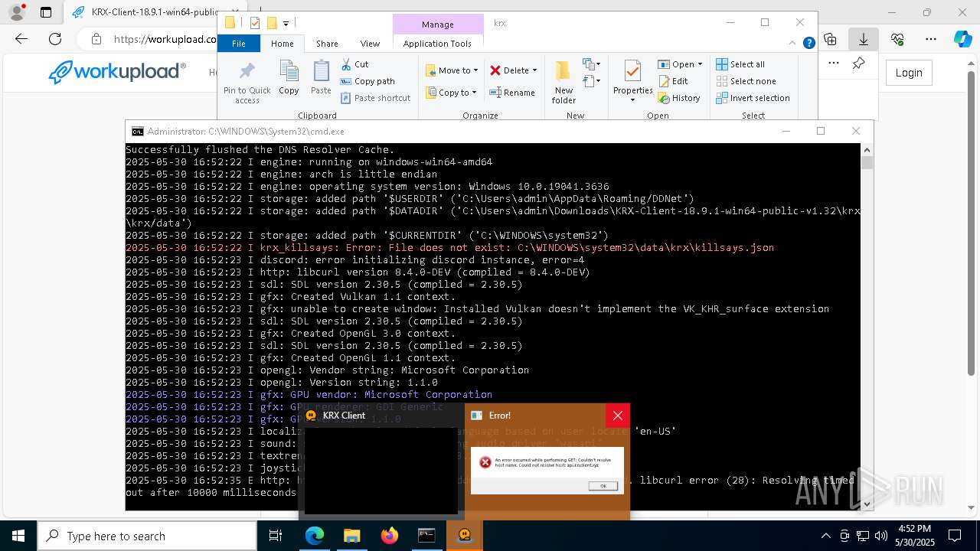Click the workupload logo
The width and height of the screenshot is (980, 551).
(116, 72)
